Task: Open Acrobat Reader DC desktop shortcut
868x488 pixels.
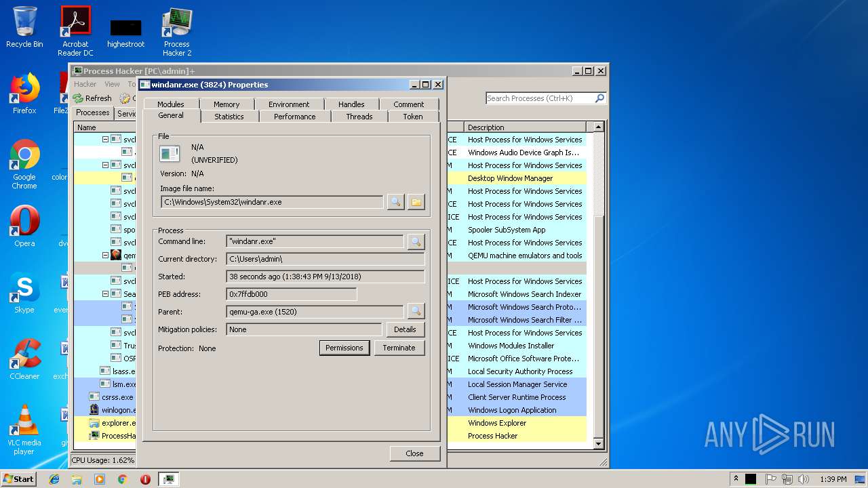Action: [75, 31]
